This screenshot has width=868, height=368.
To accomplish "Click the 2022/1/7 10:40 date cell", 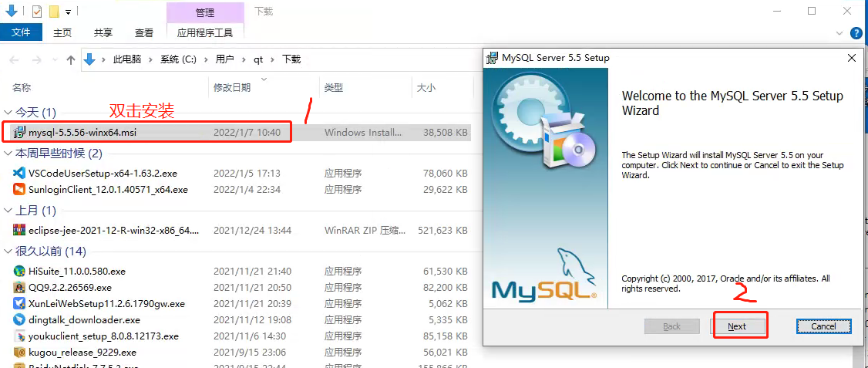I will pos(247,133).
